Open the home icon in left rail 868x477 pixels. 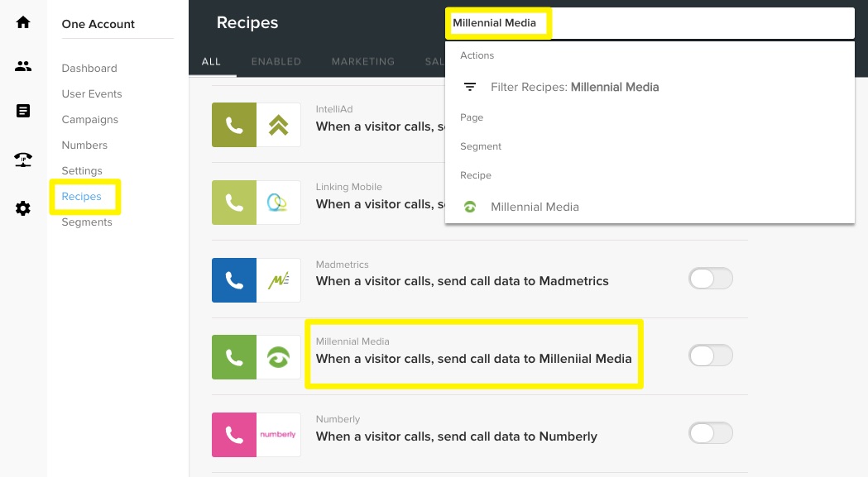[22, 22]
